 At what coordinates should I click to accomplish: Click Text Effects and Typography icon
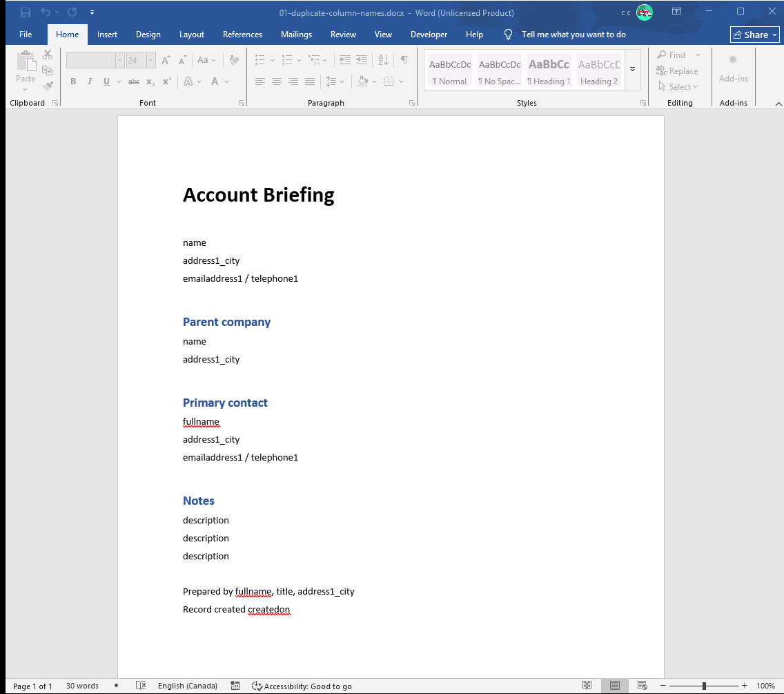[188, 81]
